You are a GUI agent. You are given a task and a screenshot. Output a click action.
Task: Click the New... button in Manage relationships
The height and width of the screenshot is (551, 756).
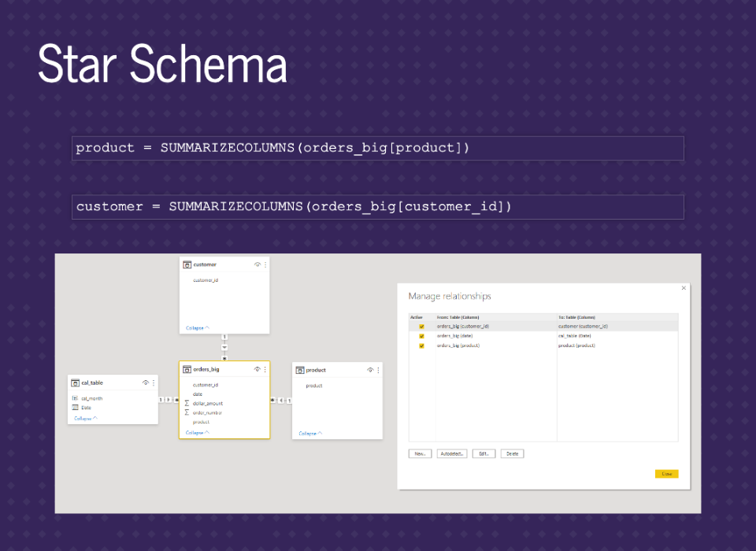[420, 454]
